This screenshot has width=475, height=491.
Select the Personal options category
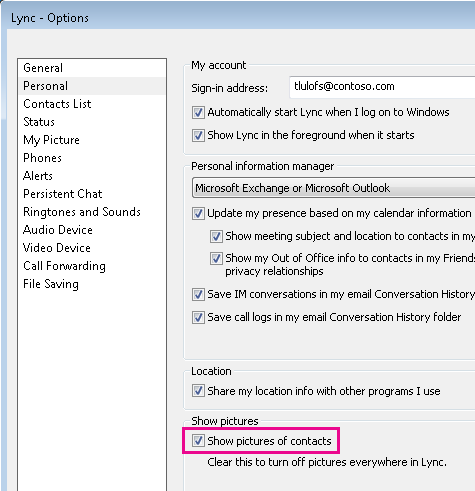(x=92, y=86)
